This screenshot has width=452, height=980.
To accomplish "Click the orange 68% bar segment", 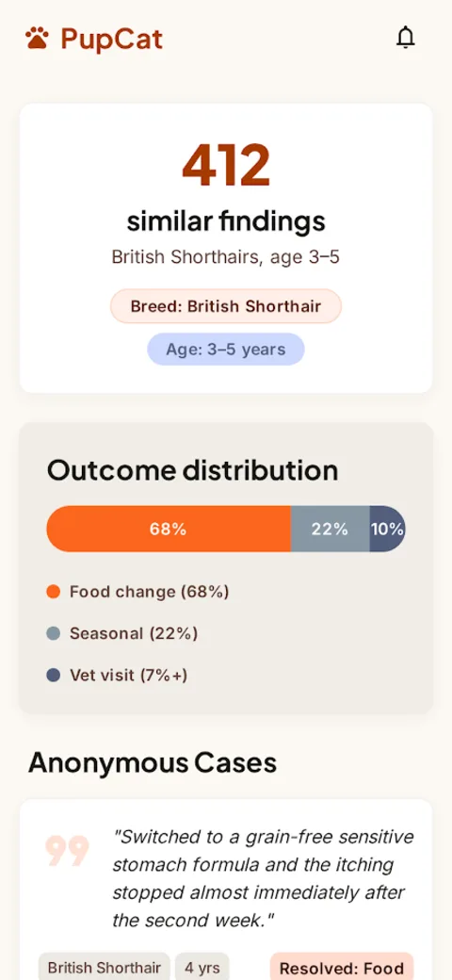I will point(169,529).
